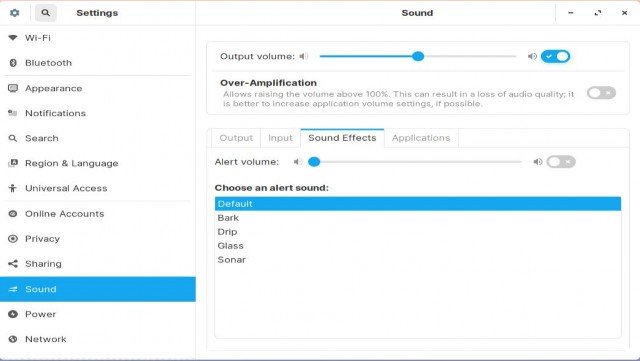Open Online Accounts settings
This screenshot has height=361, width=640.
click(98, 214)
